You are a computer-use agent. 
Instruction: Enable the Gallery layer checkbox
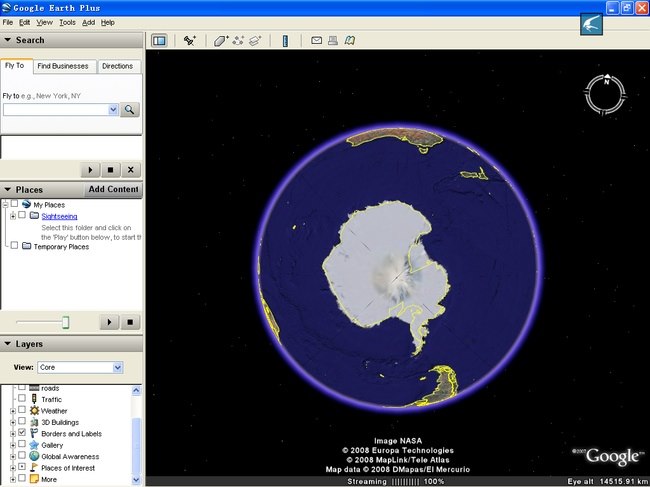click(x=22, y=444)
